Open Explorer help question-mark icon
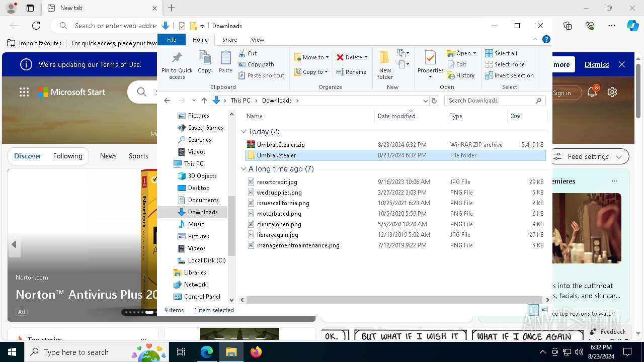The image size is (644, 362). click(546, 39)
